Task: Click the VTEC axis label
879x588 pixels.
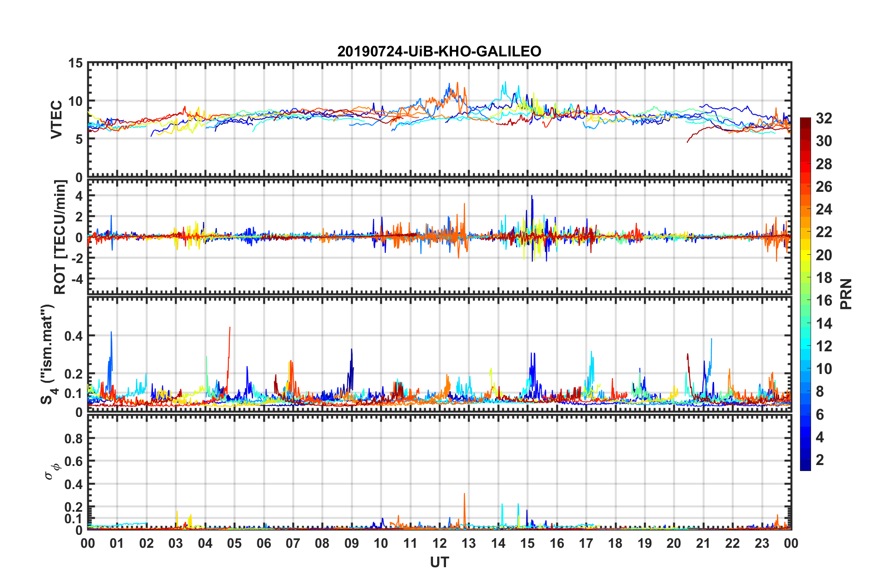Action: pyautogui.click(x=56, y=119)
